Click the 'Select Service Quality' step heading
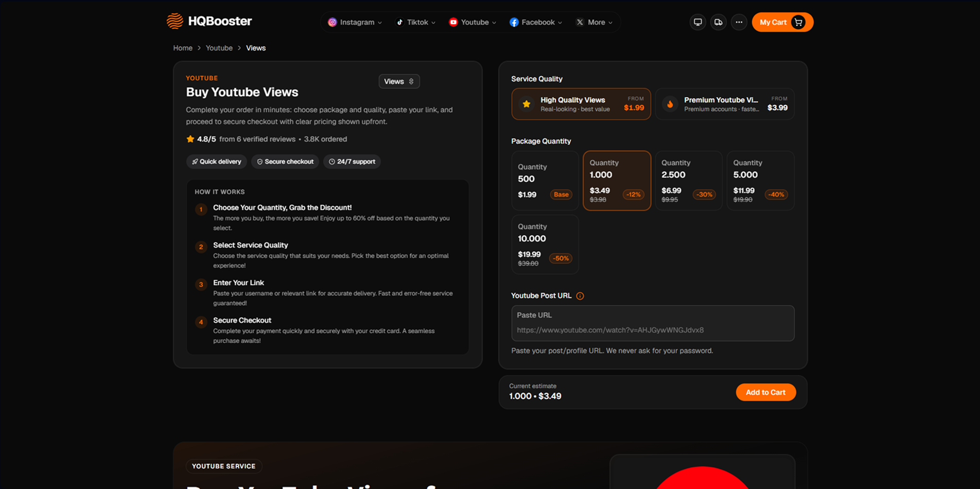The height and width of the screenshot is (489, 980). [x=251, y=245]
